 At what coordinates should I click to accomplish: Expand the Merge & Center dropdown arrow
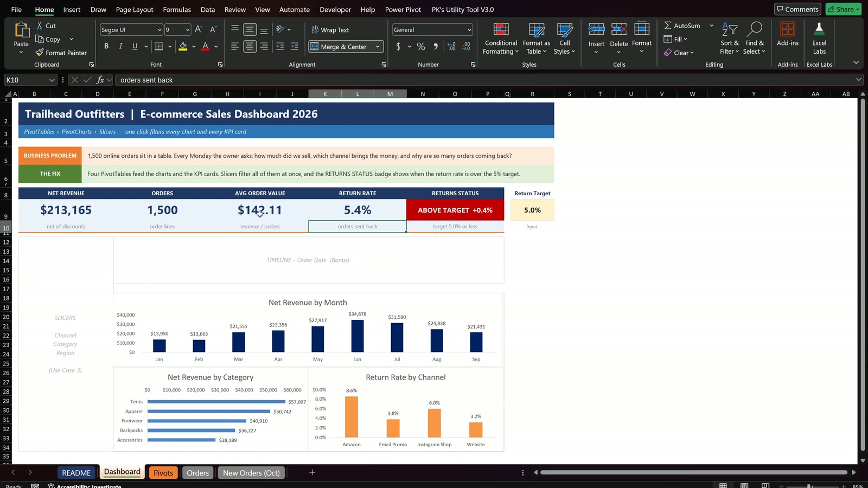(378, 47)
